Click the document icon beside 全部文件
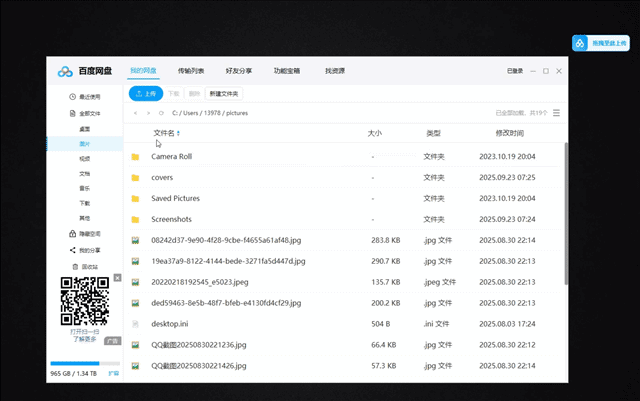 pos(72,113)
